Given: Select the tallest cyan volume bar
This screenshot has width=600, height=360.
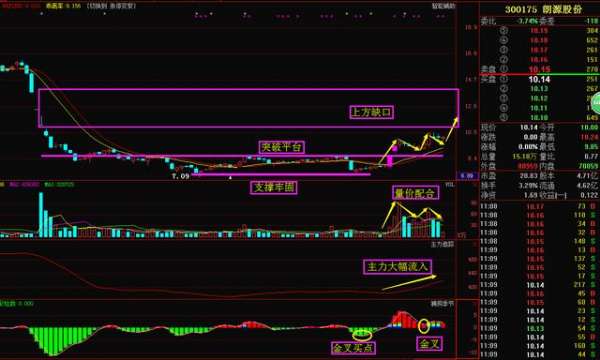Looking at the screenshot, I should click(x=41, y=215).
